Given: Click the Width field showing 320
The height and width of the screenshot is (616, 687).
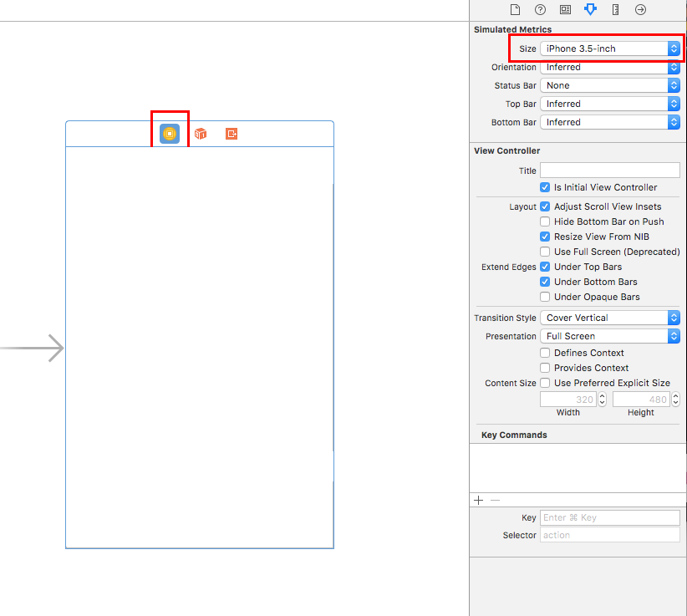Looking at the screenshot, I should [568, 400].
